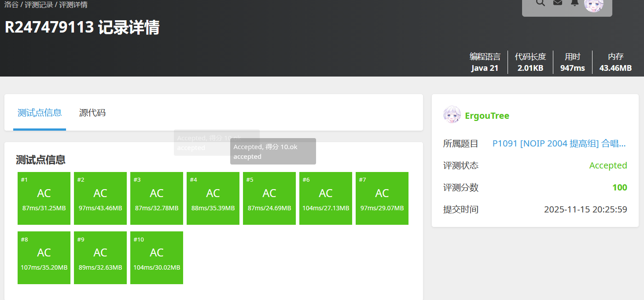Select test case #8 AC block
644x300 pixels.
tap(44, 258)
